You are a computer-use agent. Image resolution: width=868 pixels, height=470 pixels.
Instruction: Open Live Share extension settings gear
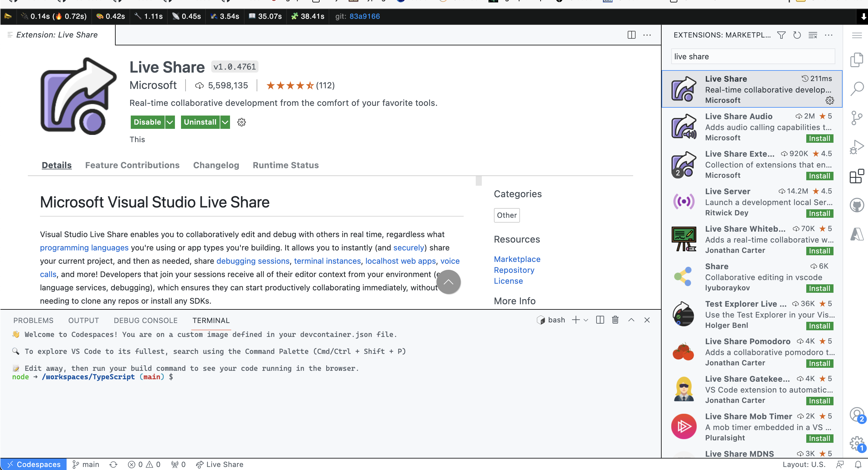(x=241, y=122)
